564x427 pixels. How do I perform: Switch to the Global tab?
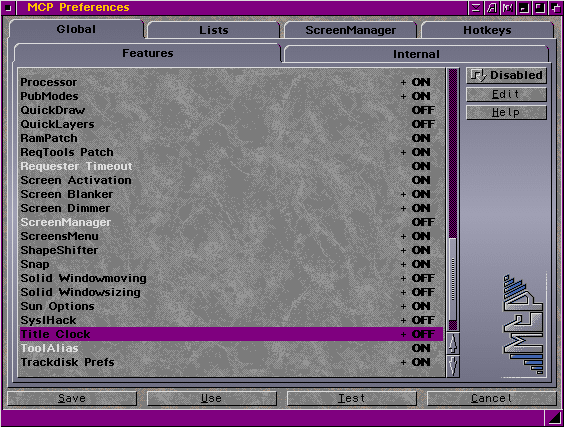click(x=76, y=29)
